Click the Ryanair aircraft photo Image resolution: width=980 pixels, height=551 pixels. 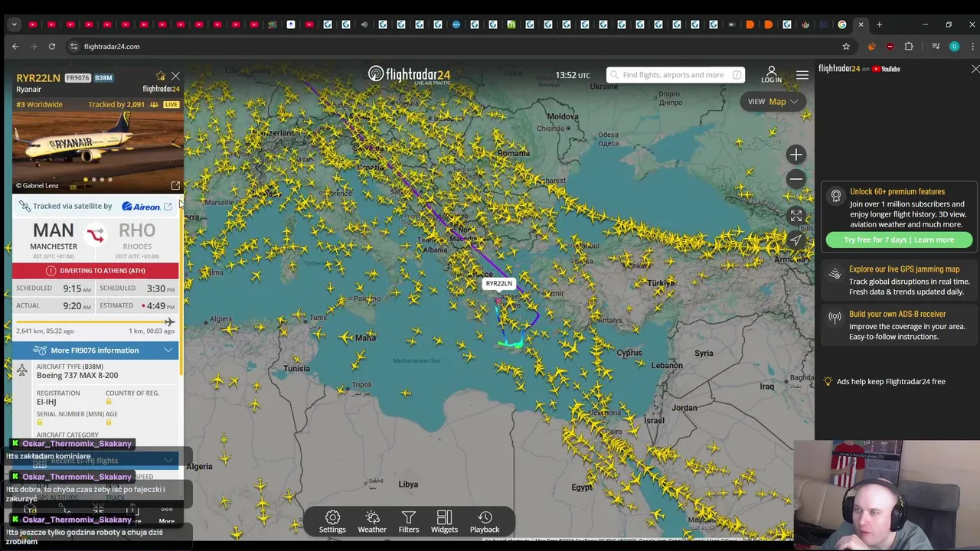(x=97, y=151)
